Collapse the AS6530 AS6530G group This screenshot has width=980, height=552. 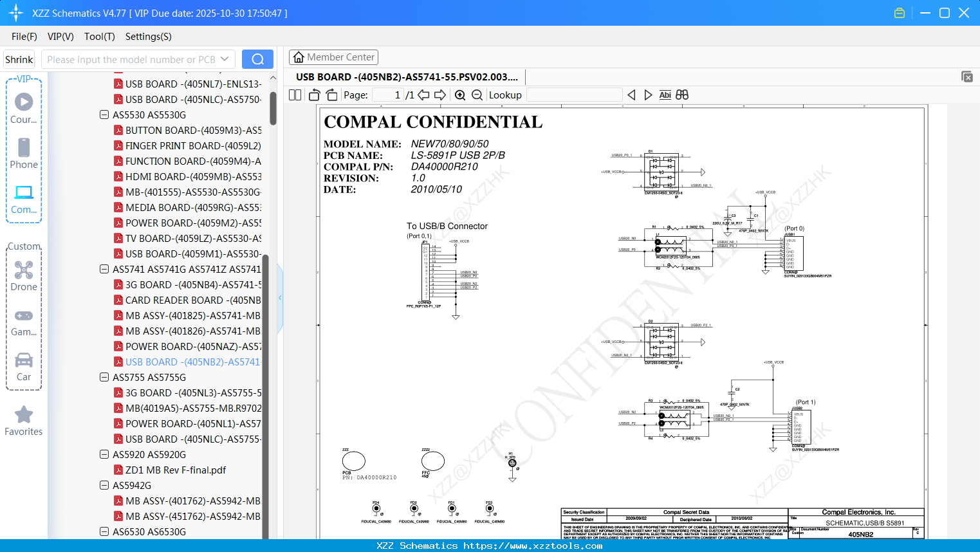pyautogui.click(x=104, y=531)
